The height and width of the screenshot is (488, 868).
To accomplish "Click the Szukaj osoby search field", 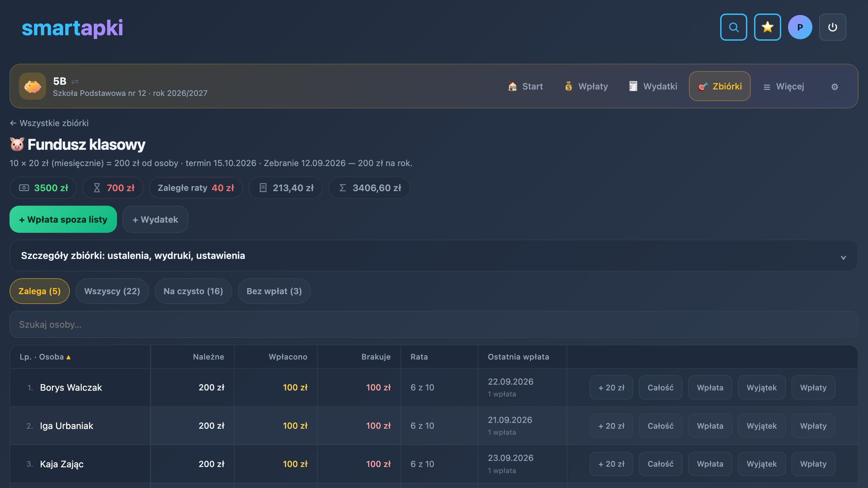I will coord(434,324).
